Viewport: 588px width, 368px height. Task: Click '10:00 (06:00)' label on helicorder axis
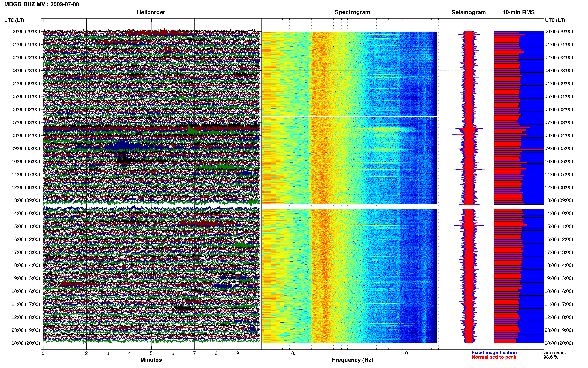[x=26, y=161]
